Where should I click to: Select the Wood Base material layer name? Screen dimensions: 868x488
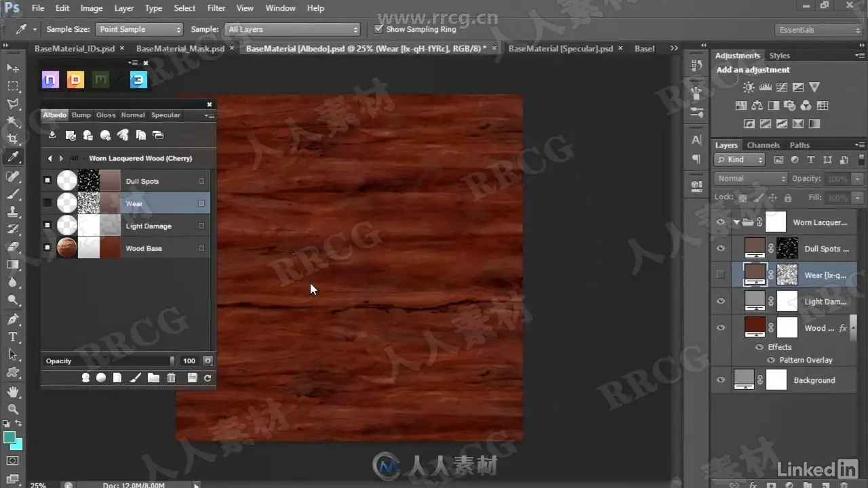tap(144, 249)
